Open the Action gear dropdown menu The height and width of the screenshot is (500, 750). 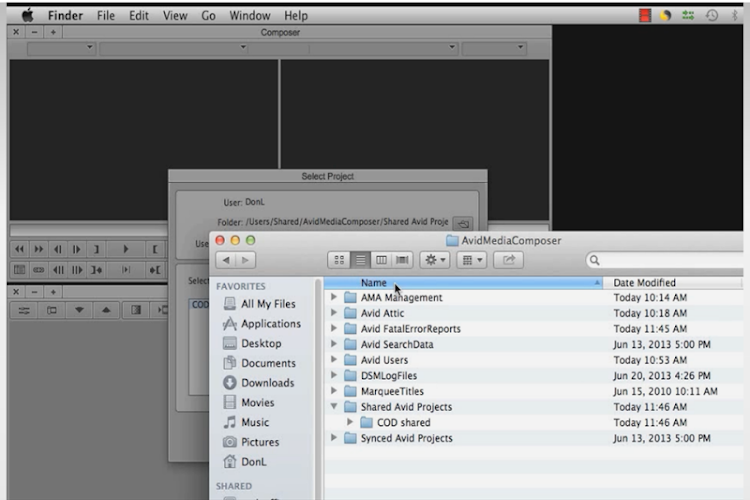pos(436,260)
